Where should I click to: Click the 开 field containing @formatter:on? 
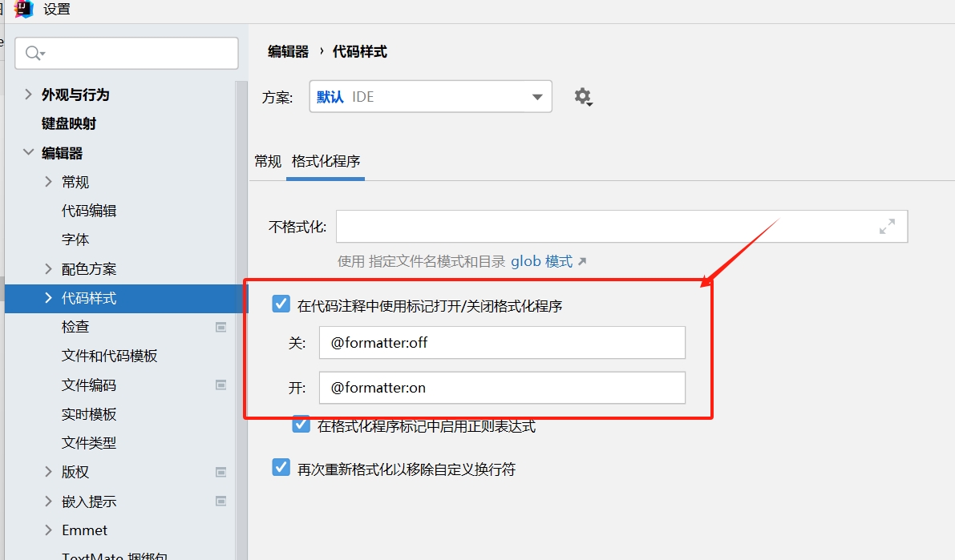tap(502, 388)
